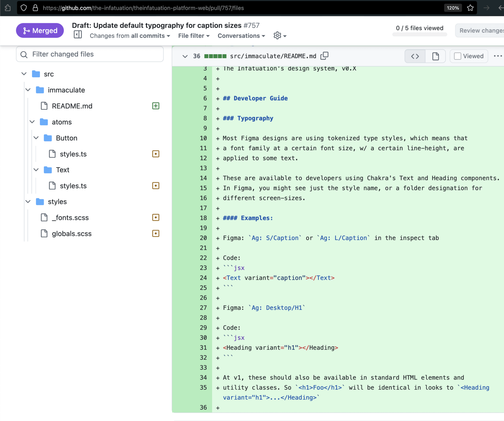The height and width of the screenshot is (421, 504).
Task: Click the browser address bar URL
Action: tap(144, 8)
